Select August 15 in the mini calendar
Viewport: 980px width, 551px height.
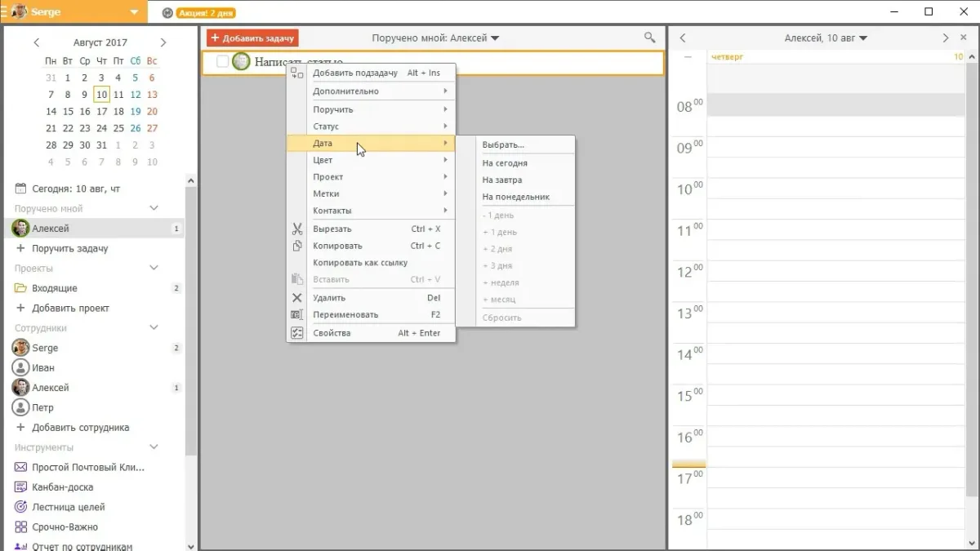[68, 112]
